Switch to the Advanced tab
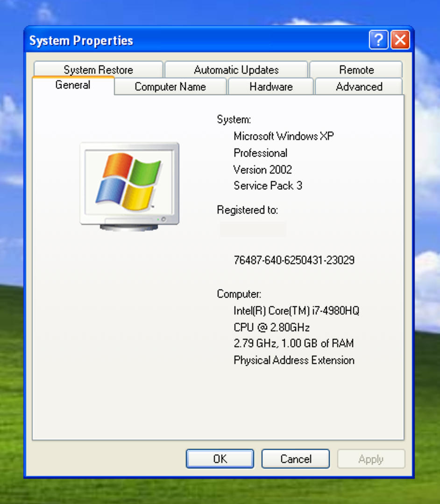The height and width of the screenshot is (504, 440). point(359,86)
